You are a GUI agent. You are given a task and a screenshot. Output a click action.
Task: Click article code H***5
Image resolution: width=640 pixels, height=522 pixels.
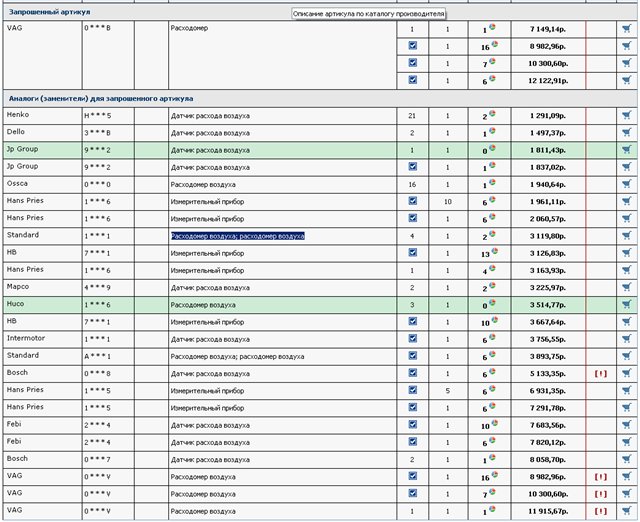[x=98, y=116]
